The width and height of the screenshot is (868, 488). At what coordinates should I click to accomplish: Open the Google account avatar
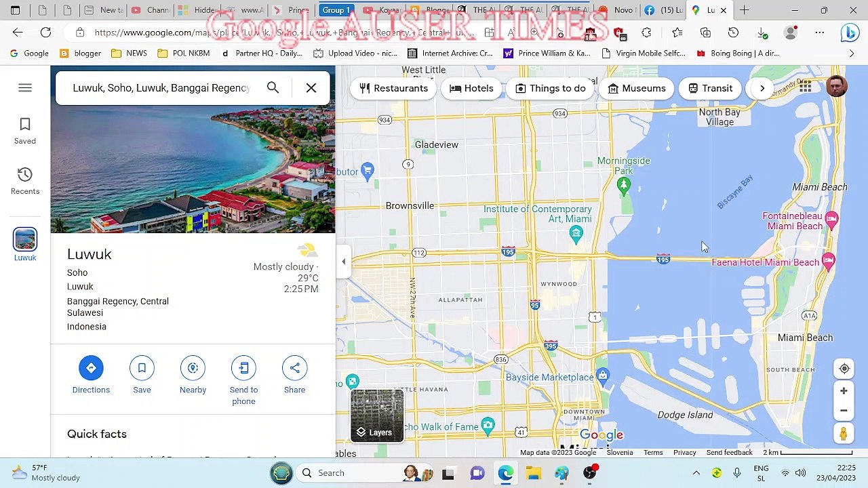[x=837, y=87]
